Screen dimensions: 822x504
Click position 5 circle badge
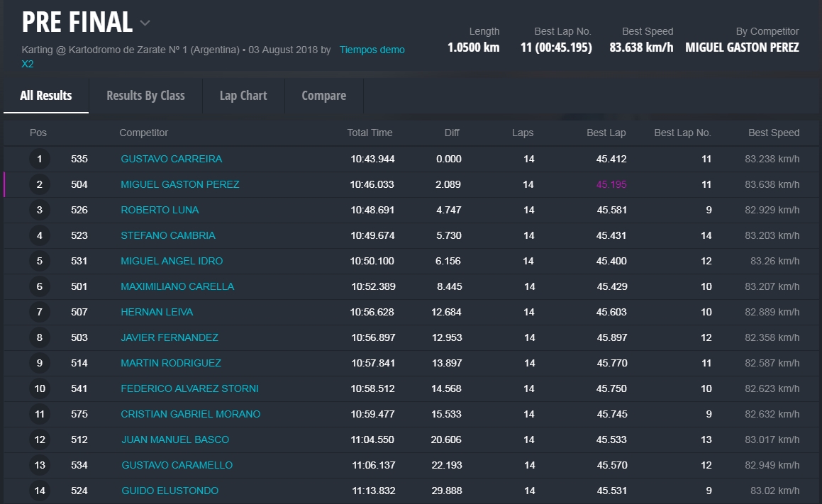tap(40, 261)
